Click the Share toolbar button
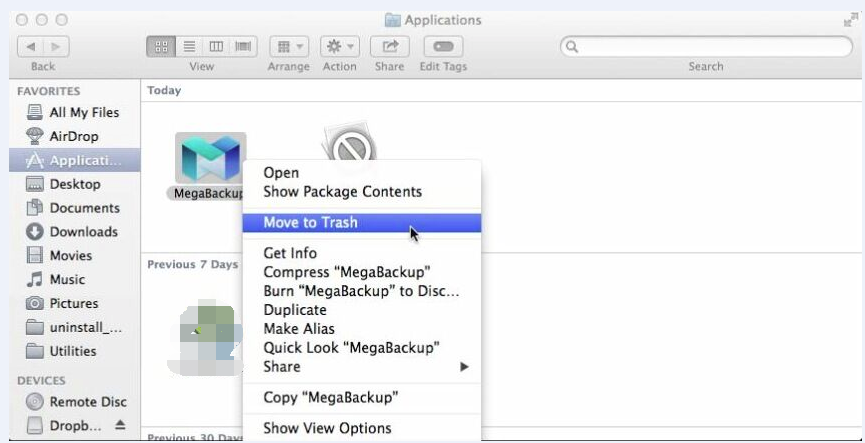Image resolution: width=865 pixels, height=443 pixels. tap(389, 47)
